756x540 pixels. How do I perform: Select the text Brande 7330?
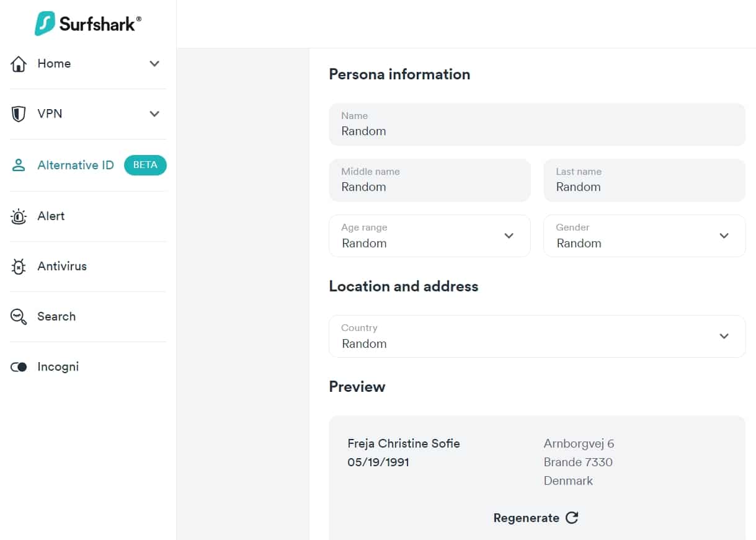click(578, 462)
